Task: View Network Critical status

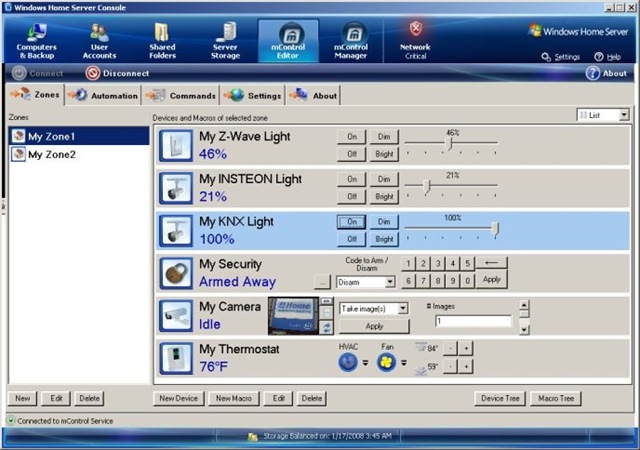Action: pyautogui.click(x=415, y=41)
